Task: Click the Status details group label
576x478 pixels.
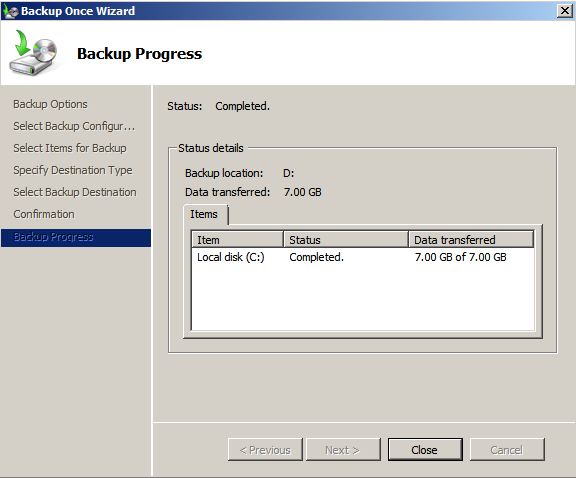Action: (x=211, y=148)
